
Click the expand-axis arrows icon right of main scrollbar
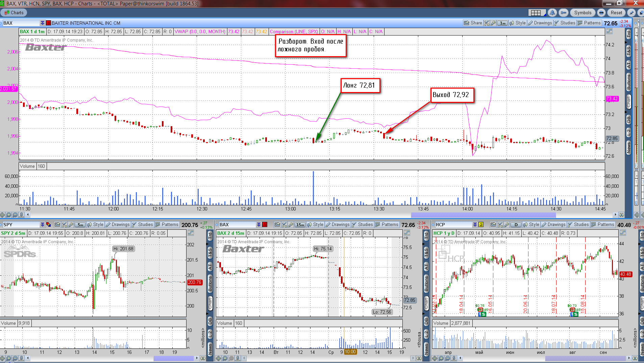click(621, 215)
